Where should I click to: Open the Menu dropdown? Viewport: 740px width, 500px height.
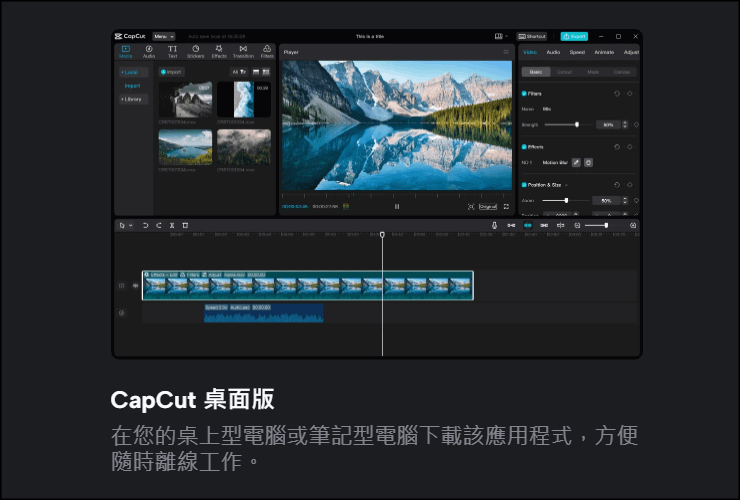tap(164, 36)
